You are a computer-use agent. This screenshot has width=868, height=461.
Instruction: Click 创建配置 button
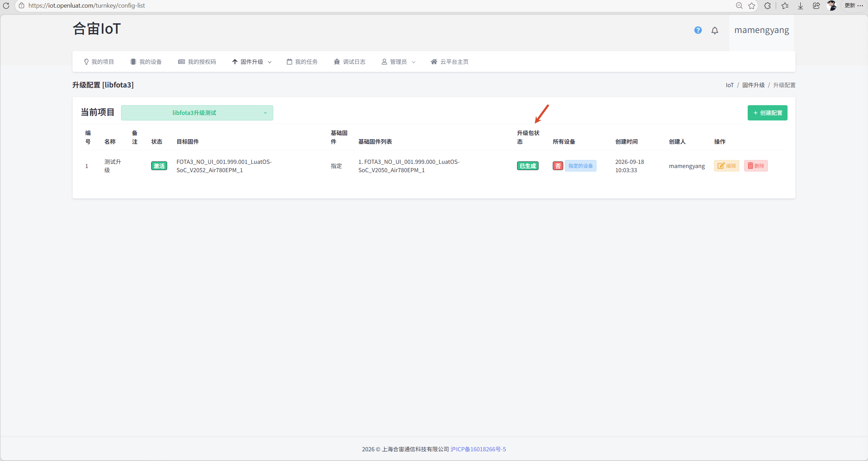pyautogui.click(x=767, y=113)
